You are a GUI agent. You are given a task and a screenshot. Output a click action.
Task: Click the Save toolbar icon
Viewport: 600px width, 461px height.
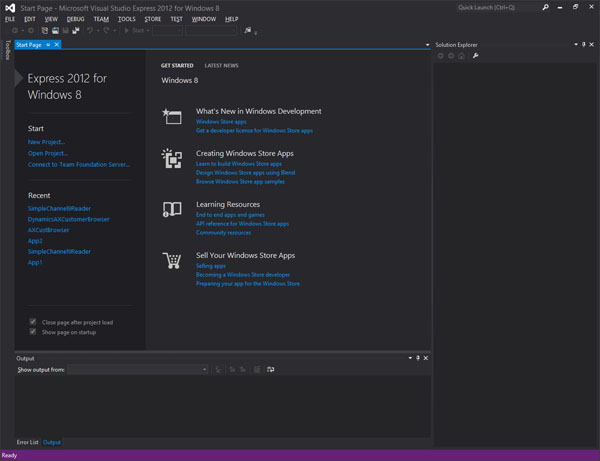[x=65, y=31]
